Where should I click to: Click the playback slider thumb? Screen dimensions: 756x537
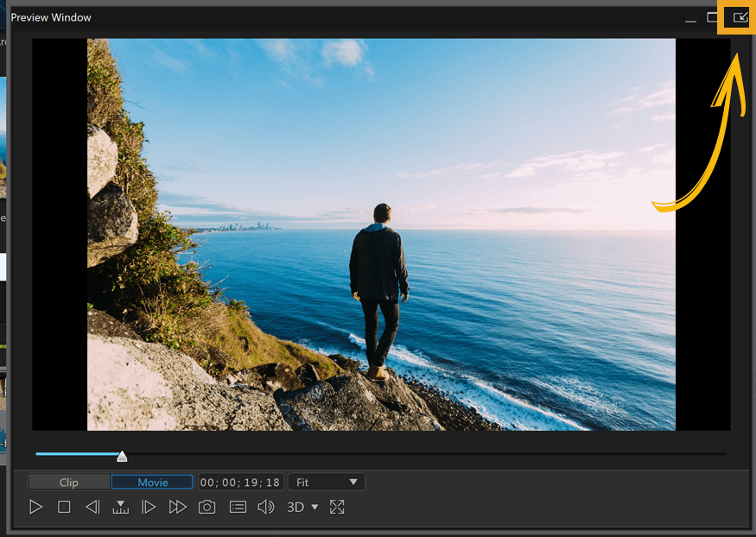[122, 456]
